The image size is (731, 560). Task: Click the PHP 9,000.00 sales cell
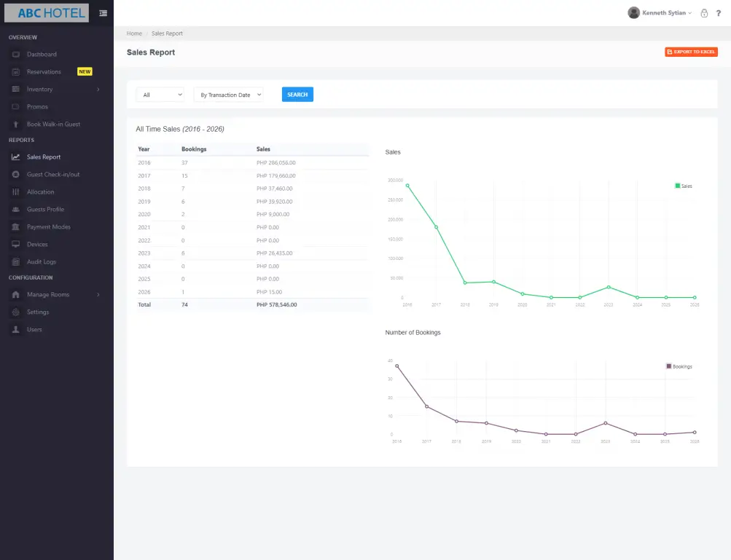[x=273, y=214]
